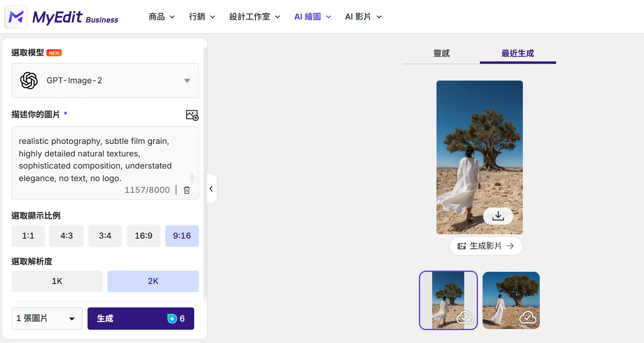Switch to the 最近生成 tab
The width and height of the screenshot is (644, 343).
(518, 54)
